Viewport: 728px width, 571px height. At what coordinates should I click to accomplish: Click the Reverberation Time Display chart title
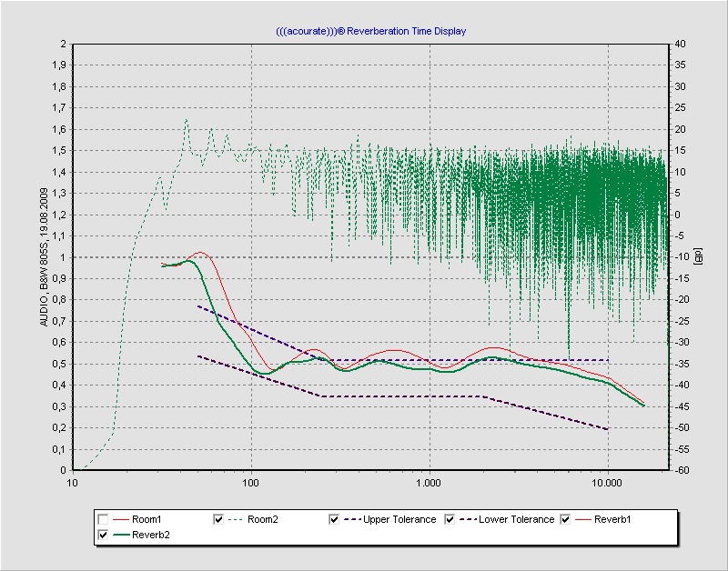coord(370,31)
